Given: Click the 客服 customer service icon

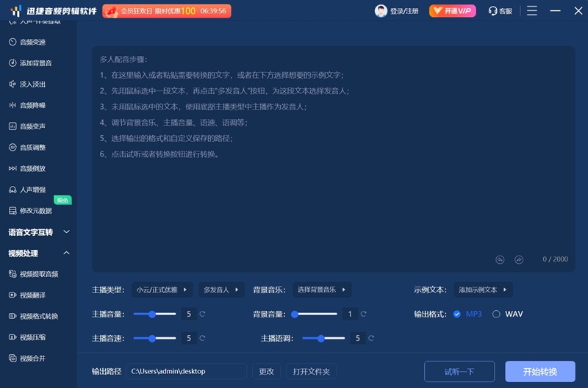Looking at the screenshot, I should coord(500,11).
